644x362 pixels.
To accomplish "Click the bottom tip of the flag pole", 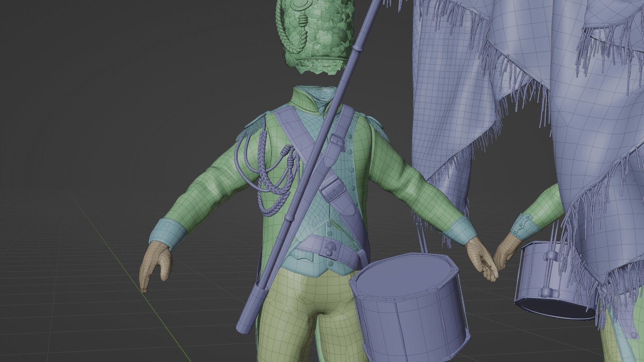I will 242,328.
